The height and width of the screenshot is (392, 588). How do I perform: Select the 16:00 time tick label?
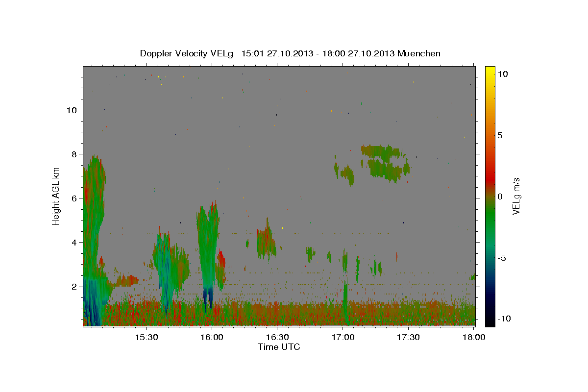[x=212, y=337]
